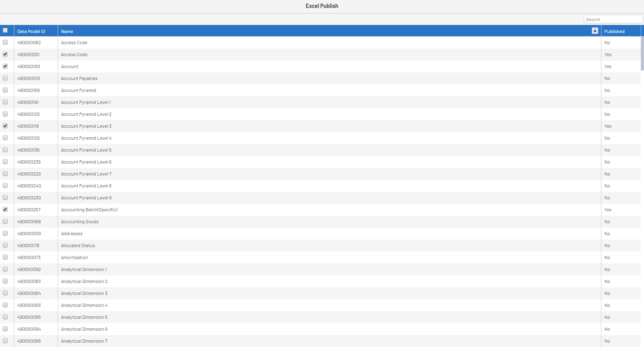This screenshot has height=347, width=644.
Task: Click ID 490000092 cell
Action: [29, 269]
